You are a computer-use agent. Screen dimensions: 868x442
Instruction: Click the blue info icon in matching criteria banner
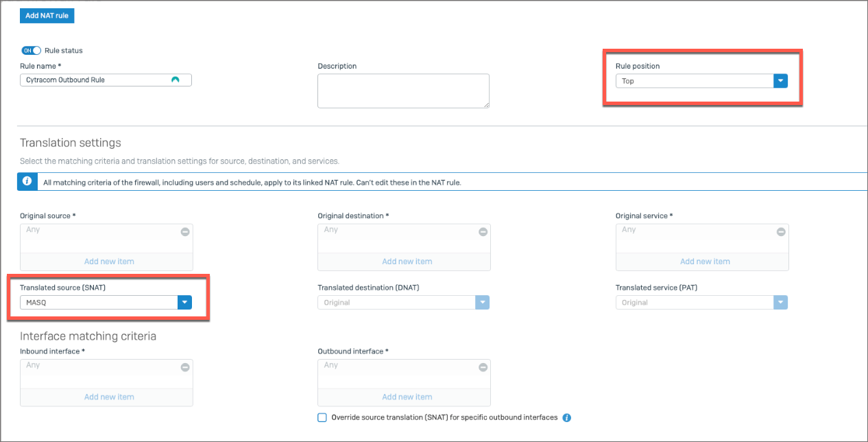(27, 182)
